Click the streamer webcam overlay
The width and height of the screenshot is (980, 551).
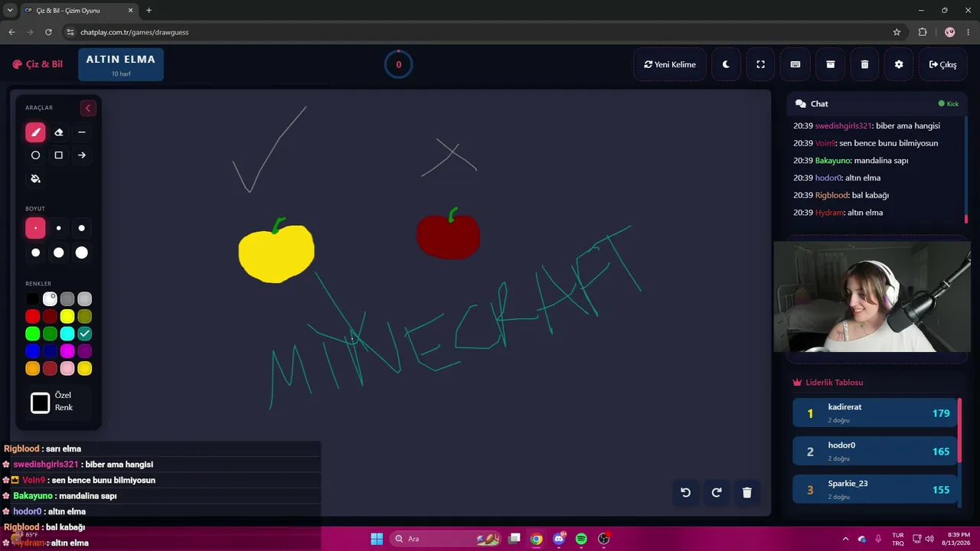872,297
